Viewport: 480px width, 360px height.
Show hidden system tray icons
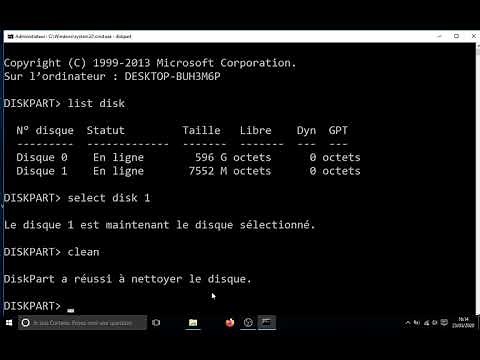408,323
